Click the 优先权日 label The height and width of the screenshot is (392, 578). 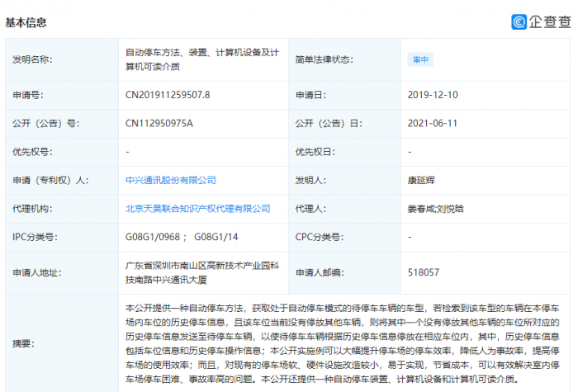pos(315,152)
